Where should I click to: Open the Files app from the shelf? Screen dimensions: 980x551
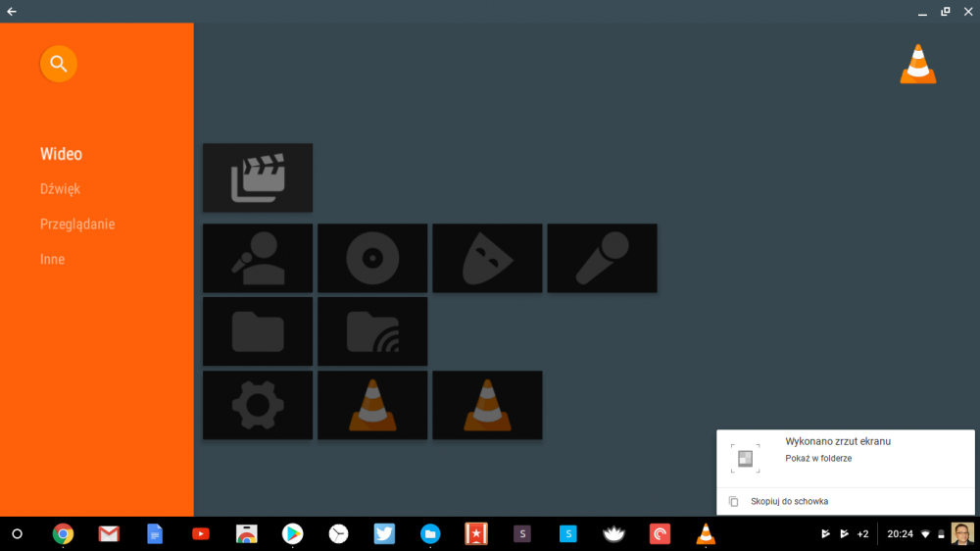click(430, 534)
